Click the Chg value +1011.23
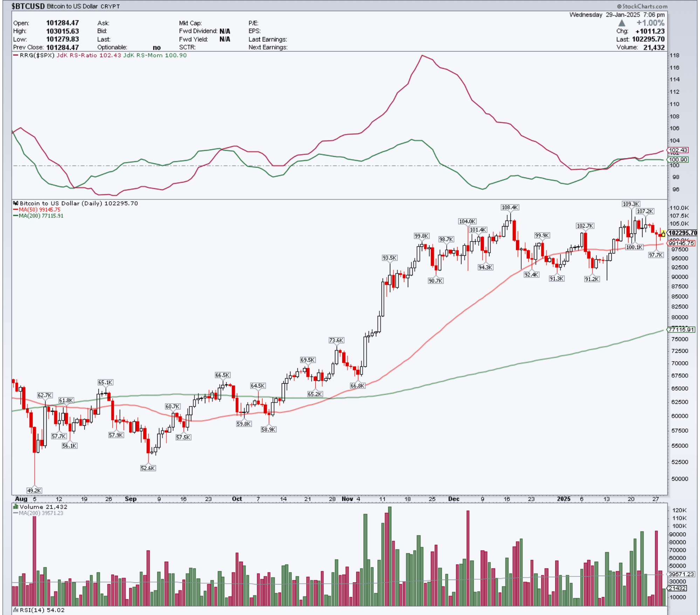This screenshot has height=615, width=700. tap(650, 31)
